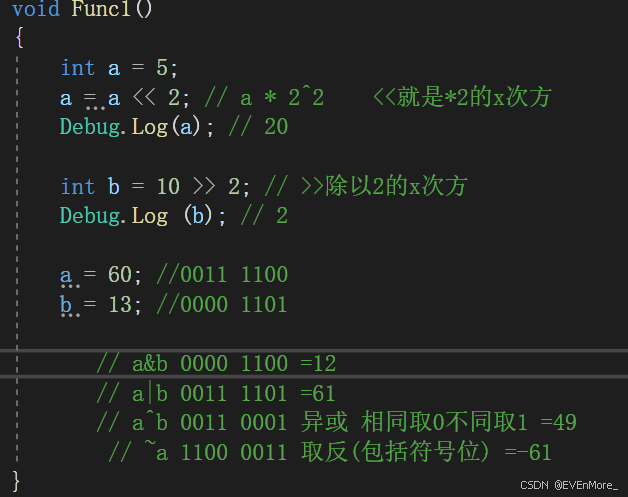Click the 'void Func1()' function declaration

(x=82, y=9)
